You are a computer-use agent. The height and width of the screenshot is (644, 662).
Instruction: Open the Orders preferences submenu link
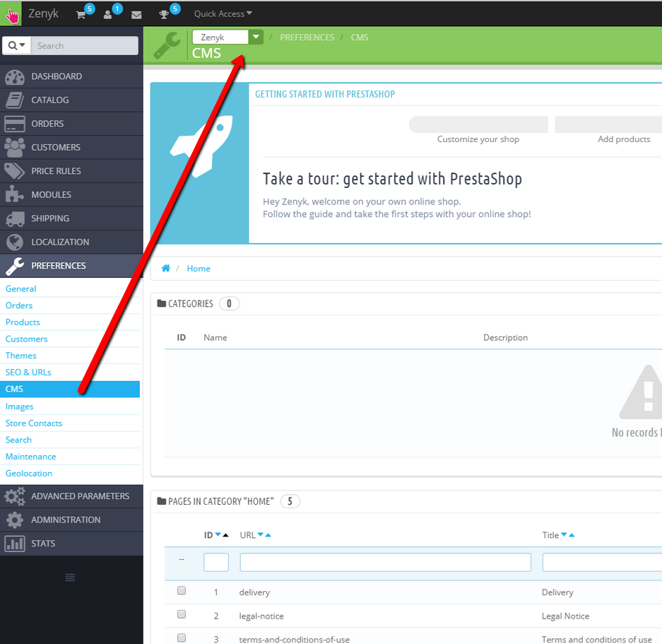pyautogui.click(x=19, y=305)
